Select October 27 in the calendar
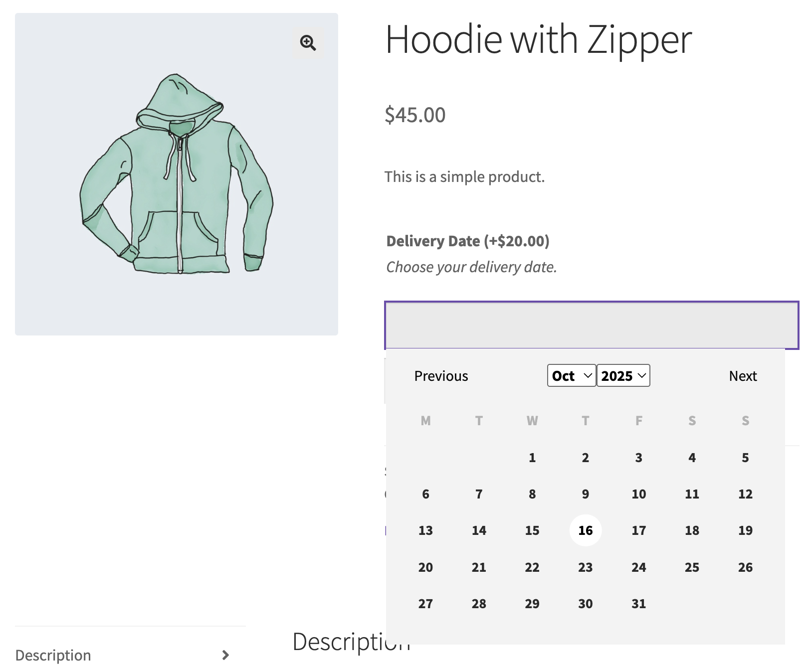The width and height of the screenshot is (812, 667). click(x=425, y=604)
